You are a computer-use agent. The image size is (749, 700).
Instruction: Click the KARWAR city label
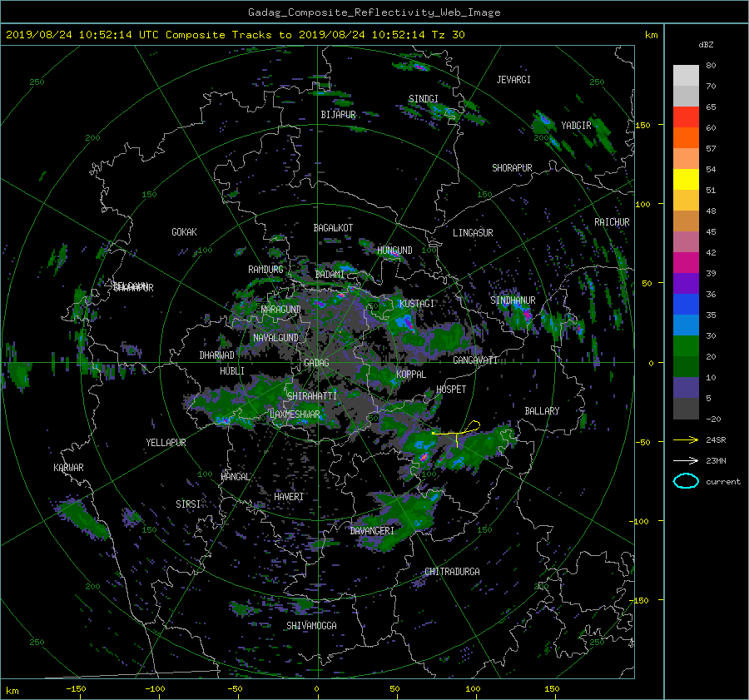[x=68, y=468]
